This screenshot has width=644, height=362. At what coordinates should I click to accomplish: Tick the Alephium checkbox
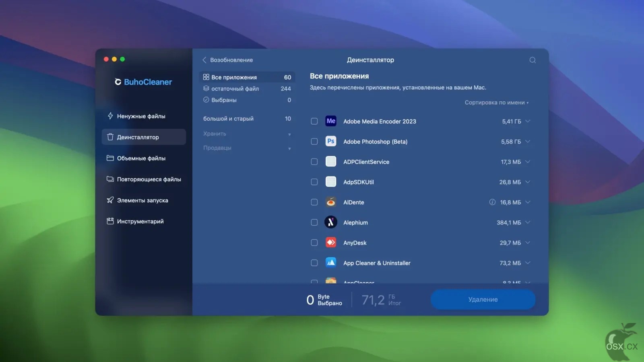(x=314, y=222)
